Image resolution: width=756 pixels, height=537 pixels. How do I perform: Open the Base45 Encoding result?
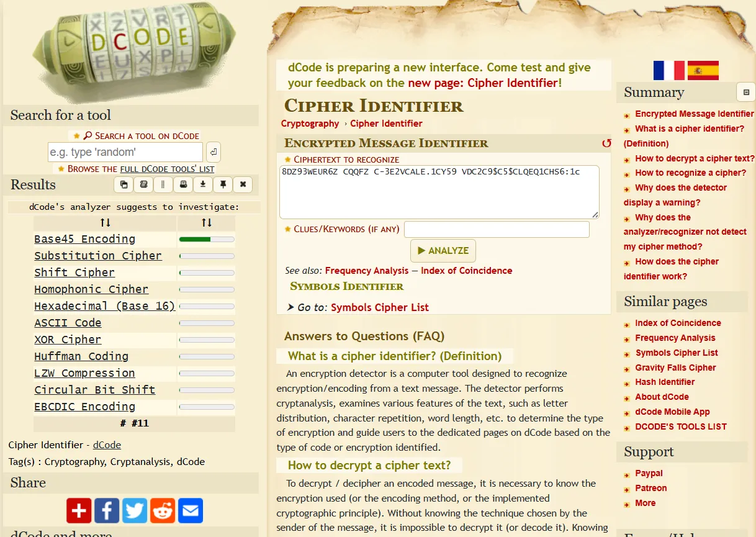pyautogui.click(x=84, y=239)
